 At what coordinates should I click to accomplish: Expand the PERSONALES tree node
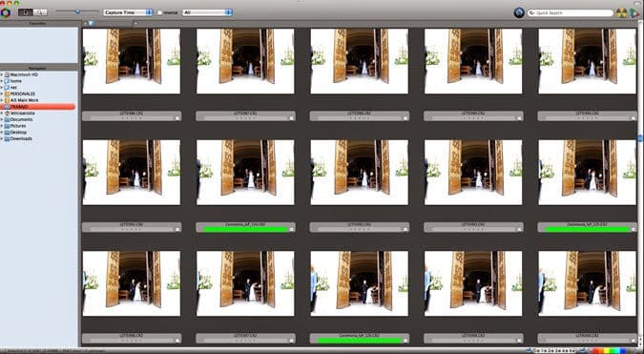point(2,94)
